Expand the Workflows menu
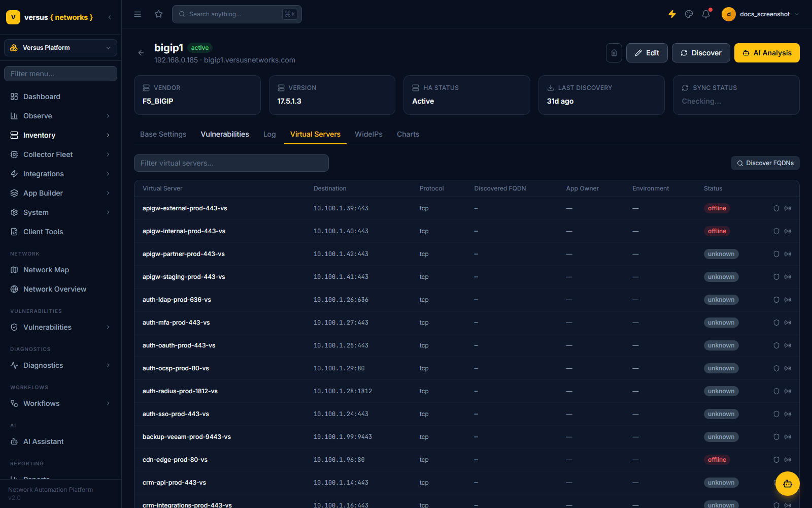The height and width of the screenshot is (508, 812). [60, 403]
